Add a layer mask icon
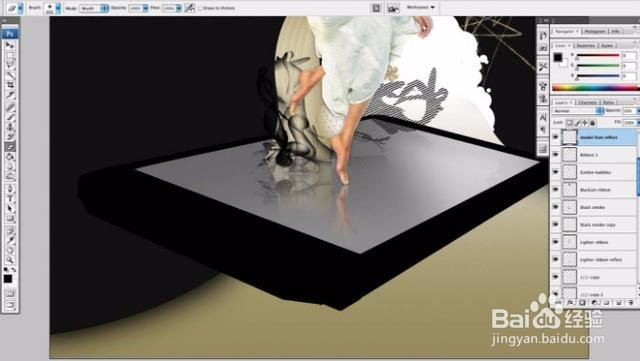 click(x=582, y=303)
